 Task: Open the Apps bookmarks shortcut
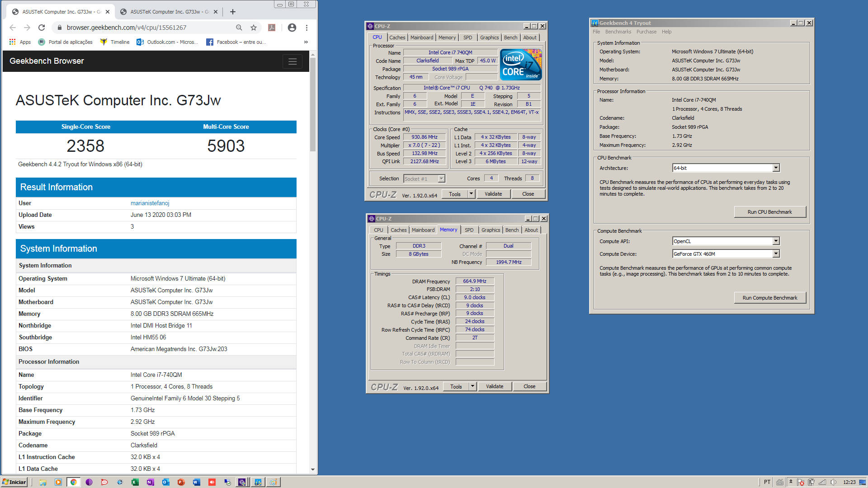tap(20, 42)
